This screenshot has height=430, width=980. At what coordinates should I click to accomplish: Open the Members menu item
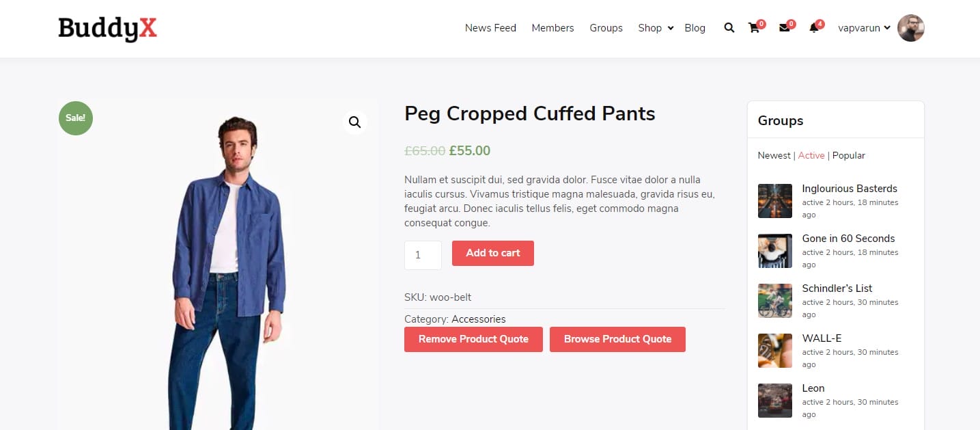pos(552,28)
